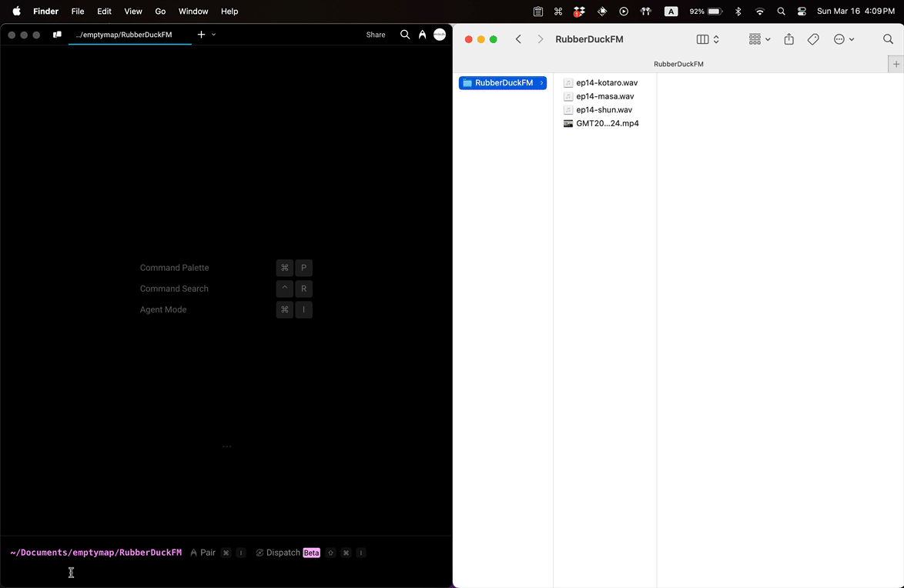The height and width of the screenshot is (588, 904).
Task: Open search in the terminal title bar
Action: click(x=405, y=35)
